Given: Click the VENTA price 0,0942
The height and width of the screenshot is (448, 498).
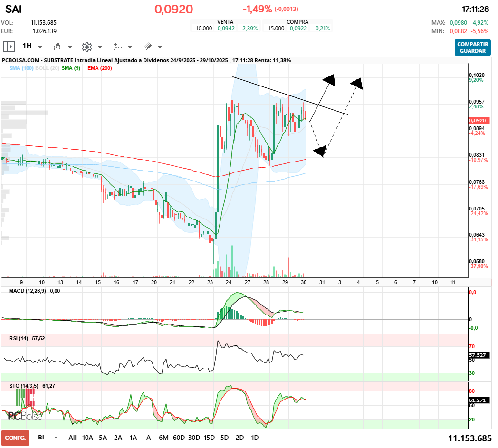Looking at the screenshot, I should [x=226, y=28].
